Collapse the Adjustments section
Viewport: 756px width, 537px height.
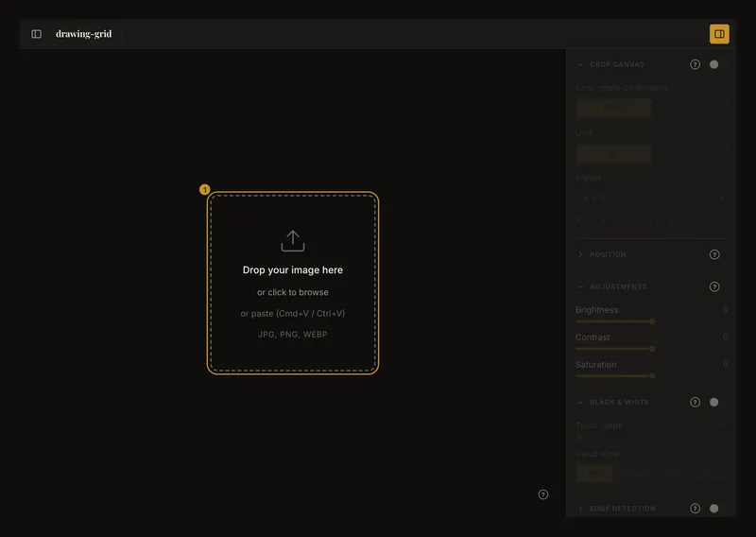580,286
